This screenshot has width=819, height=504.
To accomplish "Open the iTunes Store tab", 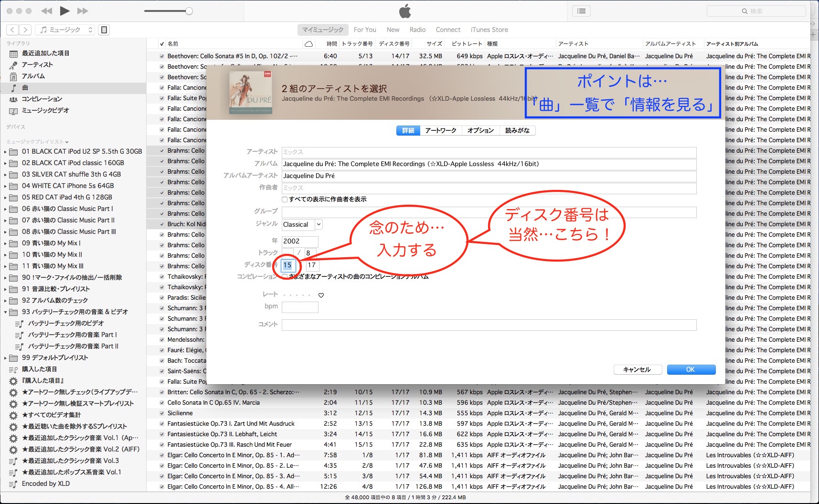I will coord(489,30).
